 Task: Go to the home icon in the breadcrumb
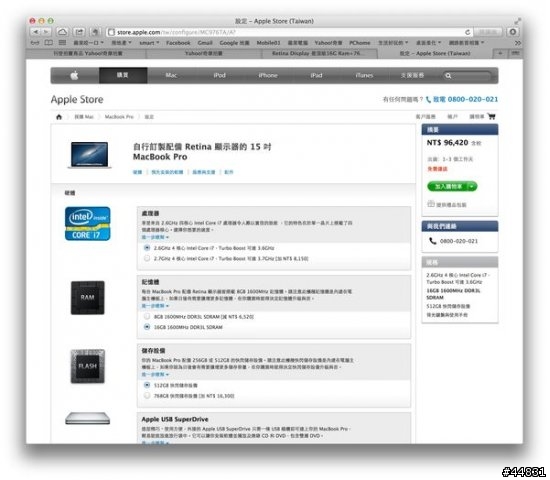pos(59,117)
